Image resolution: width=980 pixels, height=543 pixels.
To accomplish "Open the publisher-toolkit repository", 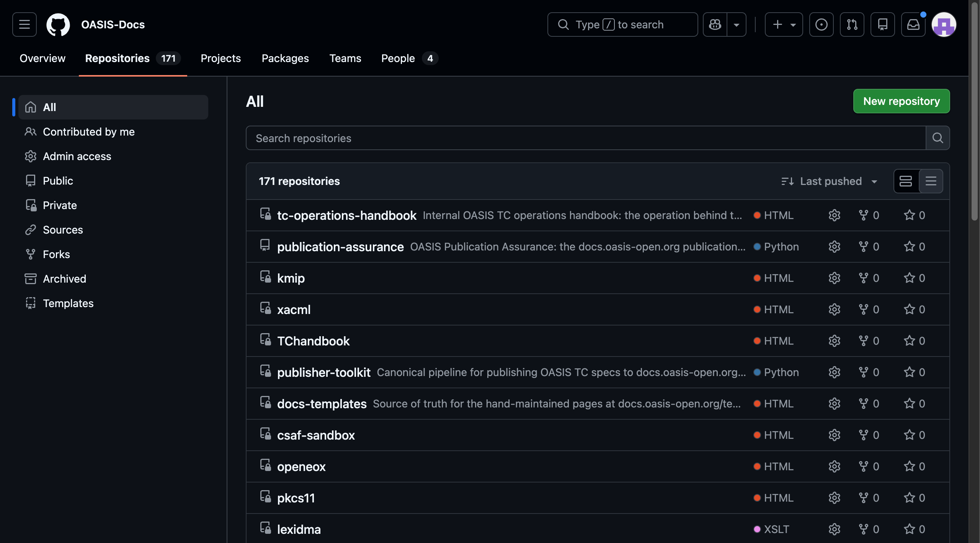I will pyautogui.click(x=323, y=372).
